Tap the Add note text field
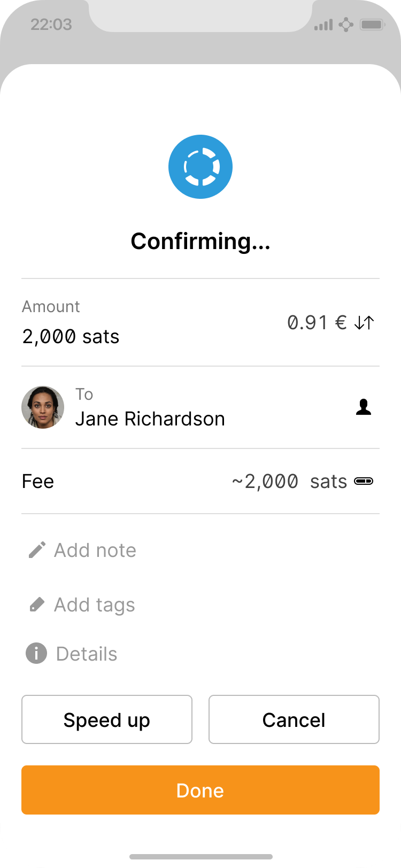 95,550
